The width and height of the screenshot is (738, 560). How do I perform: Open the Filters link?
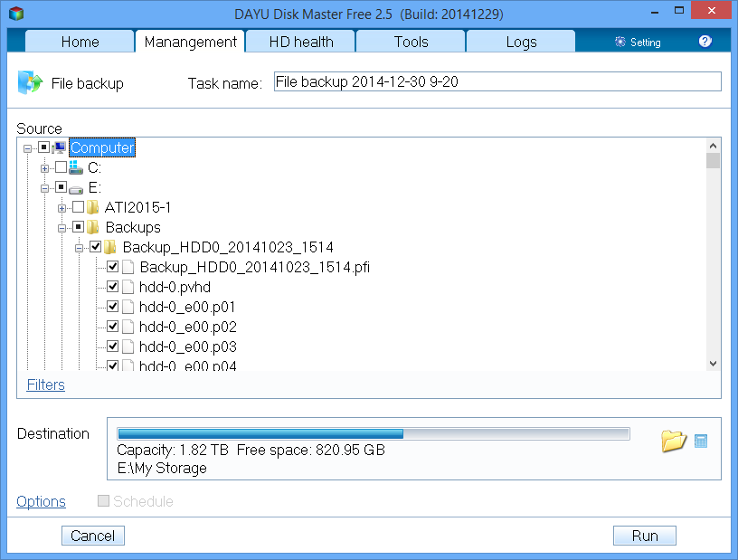pyautogui.click(x=45, y=384)
